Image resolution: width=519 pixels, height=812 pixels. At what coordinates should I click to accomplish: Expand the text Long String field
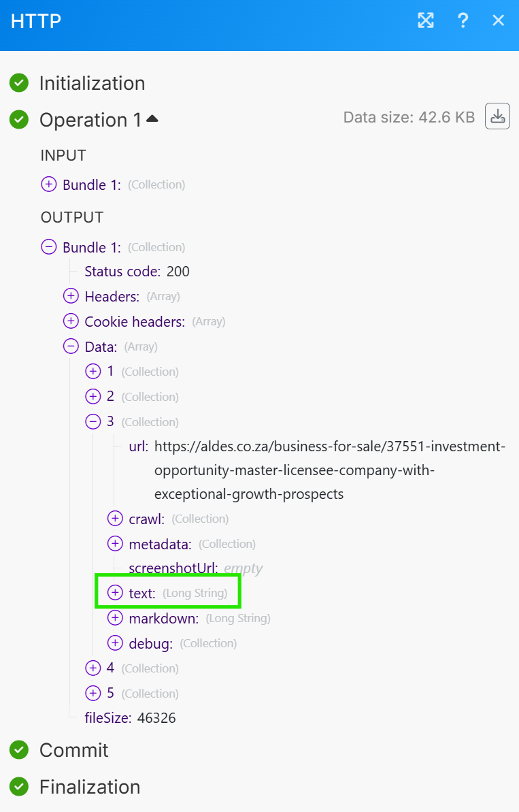point(115,593)
